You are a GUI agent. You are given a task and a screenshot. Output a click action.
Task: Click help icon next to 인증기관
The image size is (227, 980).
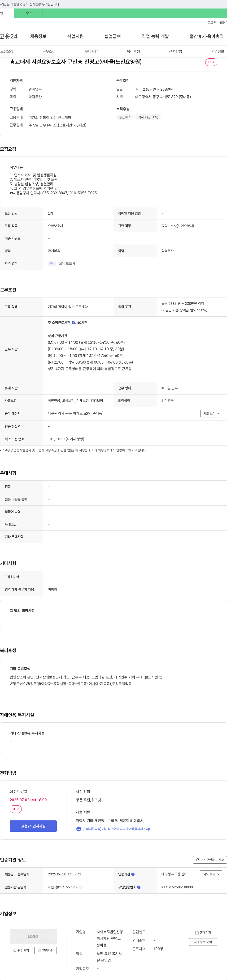[133, 874]
